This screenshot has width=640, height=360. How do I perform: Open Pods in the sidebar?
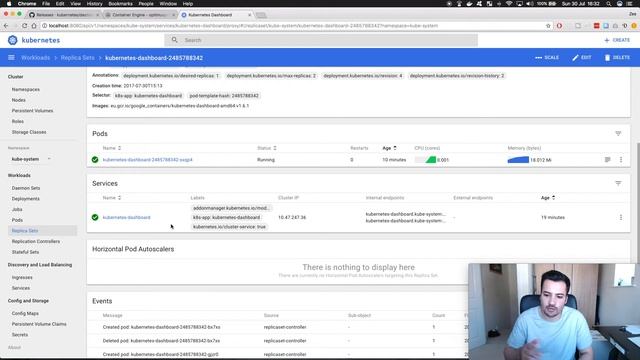17,220
